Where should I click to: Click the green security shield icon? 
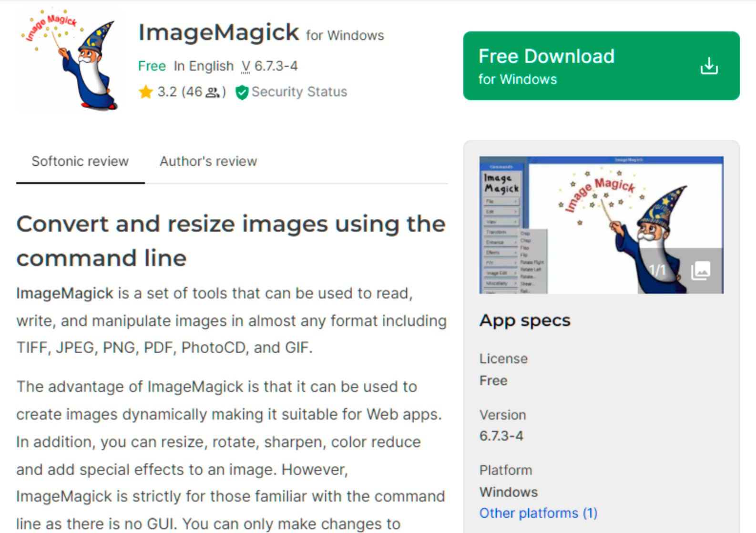[x=242, y=92]
